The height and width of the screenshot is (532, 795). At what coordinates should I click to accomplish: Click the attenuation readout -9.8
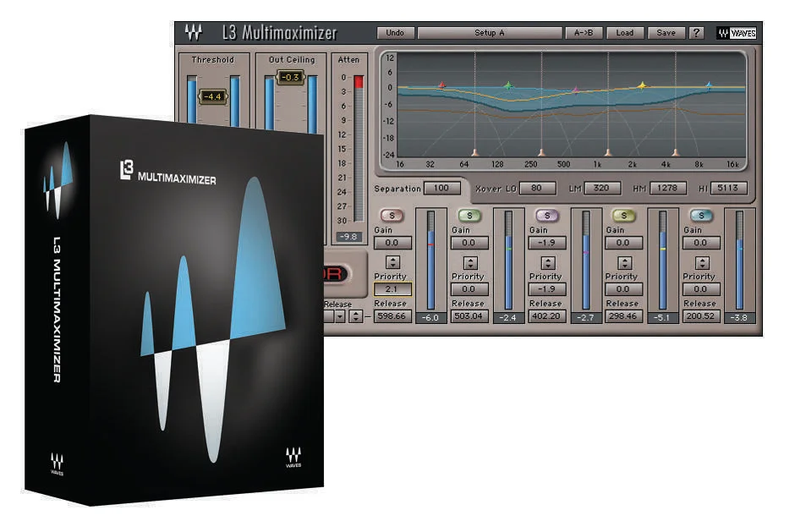tap(348, 237)
